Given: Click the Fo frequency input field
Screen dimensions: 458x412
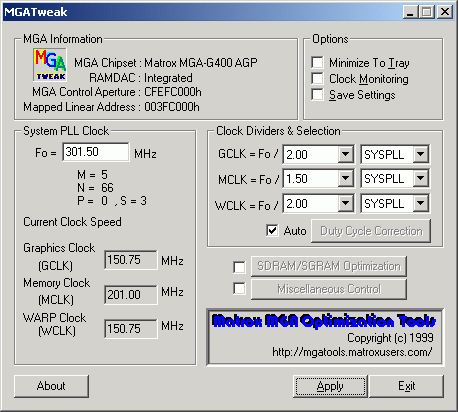Looking at the screenshot, I should tap(96, 152).
